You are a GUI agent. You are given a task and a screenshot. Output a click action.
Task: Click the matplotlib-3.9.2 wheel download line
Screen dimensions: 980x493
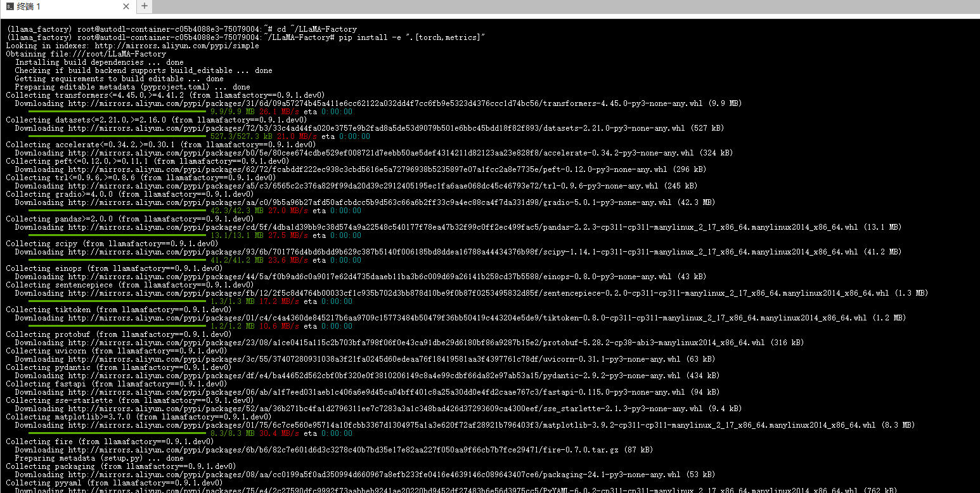pyautogui.click(x=465, y=425)
